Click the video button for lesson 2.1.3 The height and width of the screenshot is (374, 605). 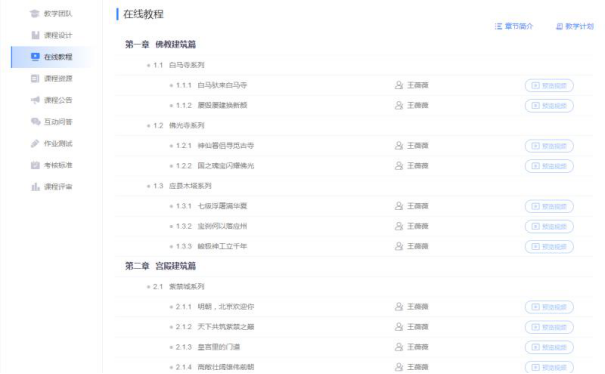coord(549,347)
